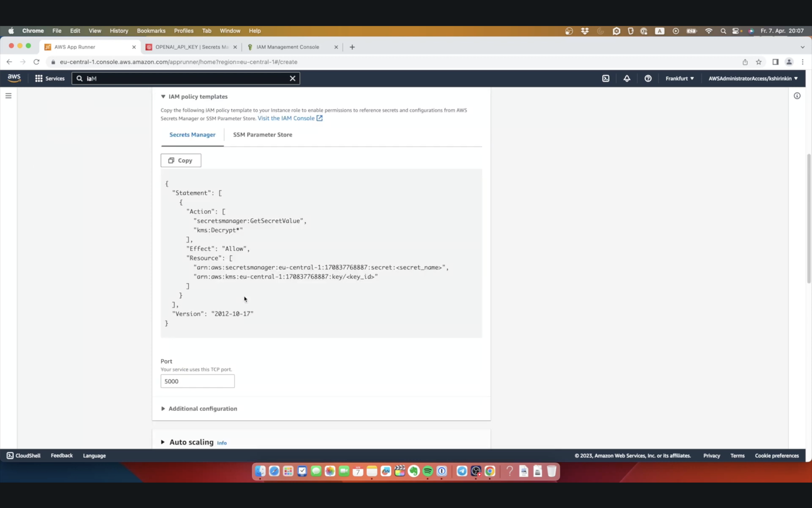The width and height of the screenshot is (812, 508).
Task: Open the Chrome tab search chevron
Action: (803, 47)
